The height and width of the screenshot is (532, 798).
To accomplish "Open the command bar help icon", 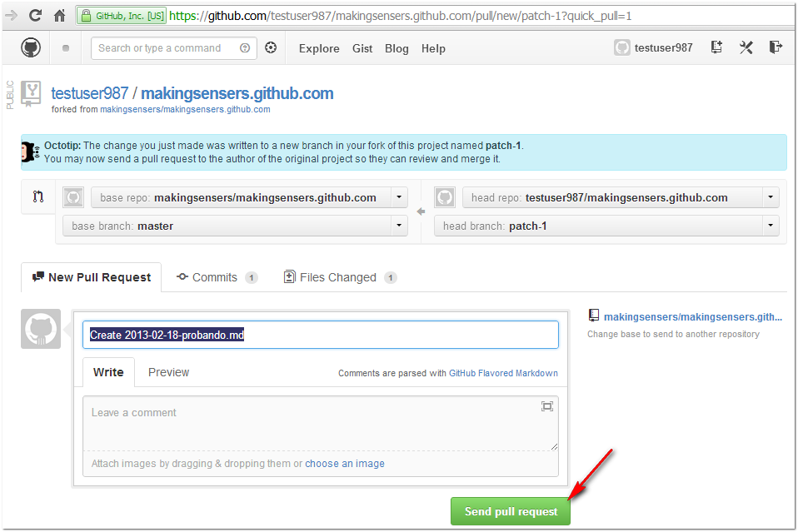I will tap(245, 47).
